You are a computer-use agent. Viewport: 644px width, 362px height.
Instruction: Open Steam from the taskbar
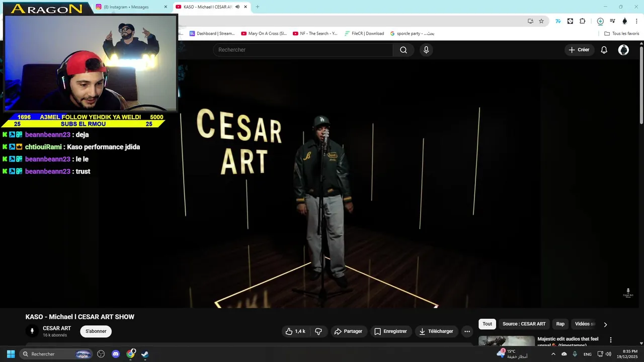coord(145,354)
